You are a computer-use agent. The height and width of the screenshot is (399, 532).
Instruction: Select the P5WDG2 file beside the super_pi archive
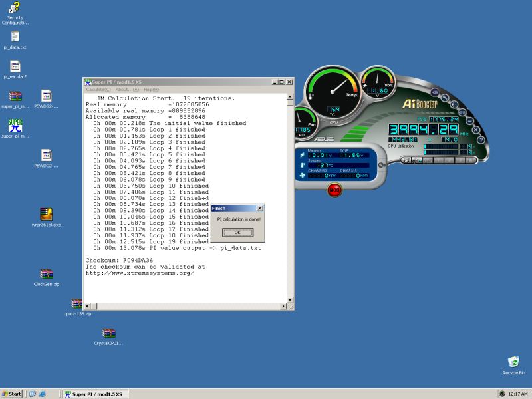[46, 99]
